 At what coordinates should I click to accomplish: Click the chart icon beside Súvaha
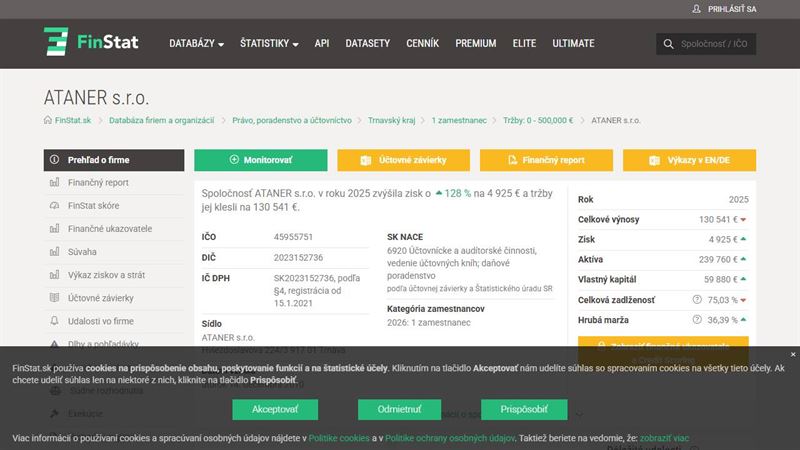55,252
